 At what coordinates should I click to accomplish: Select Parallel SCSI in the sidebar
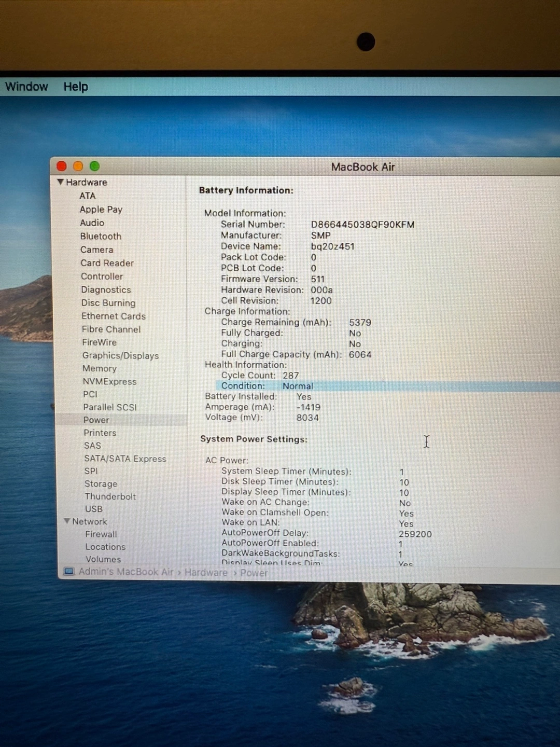pyautogui.click(x=110, y=407)
